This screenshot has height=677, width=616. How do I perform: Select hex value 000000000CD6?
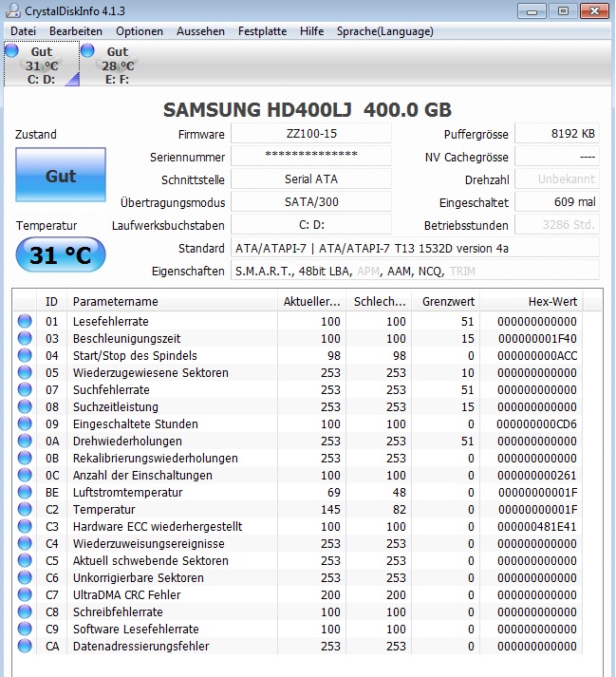[536, 423]
